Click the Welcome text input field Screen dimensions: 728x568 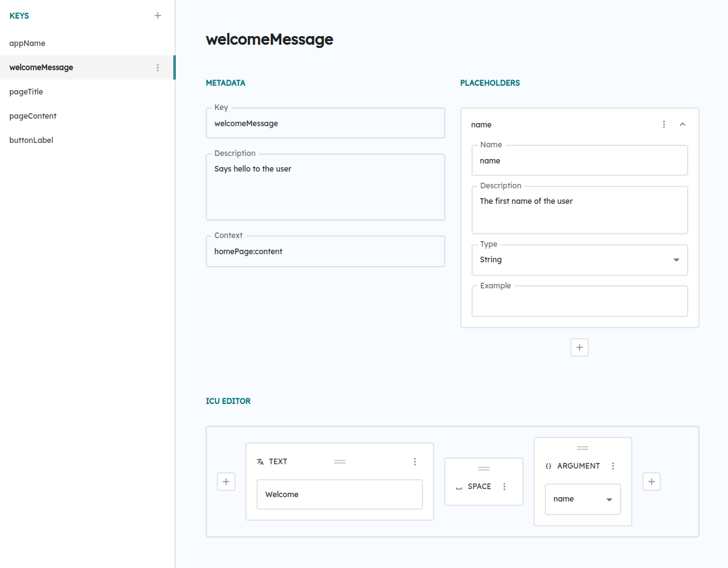pos(339,495)
